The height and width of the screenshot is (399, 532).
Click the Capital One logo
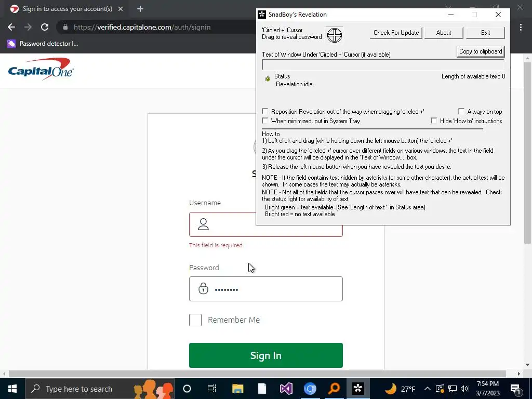click(41, 69)
